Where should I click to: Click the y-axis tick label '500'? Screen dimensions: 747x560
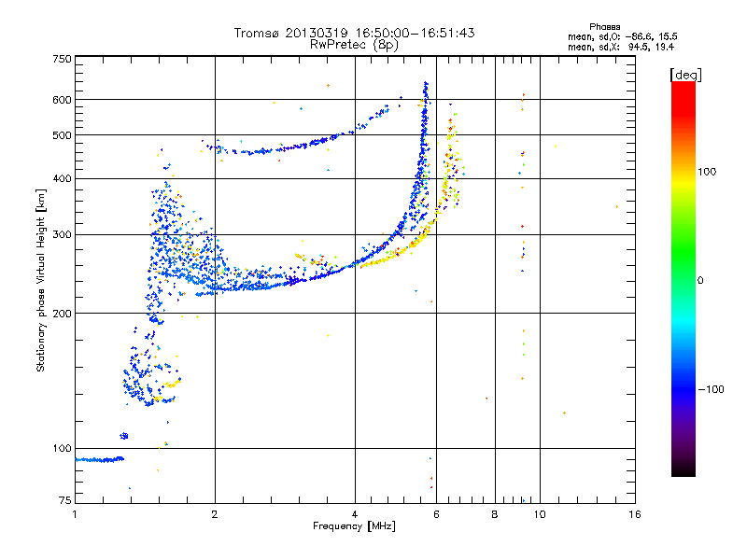(62, 135)
